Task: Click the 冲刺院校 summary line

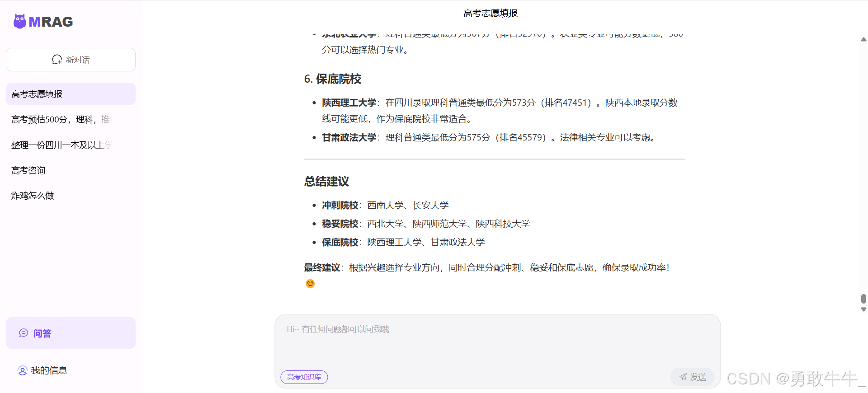Action: pos(385,205)
